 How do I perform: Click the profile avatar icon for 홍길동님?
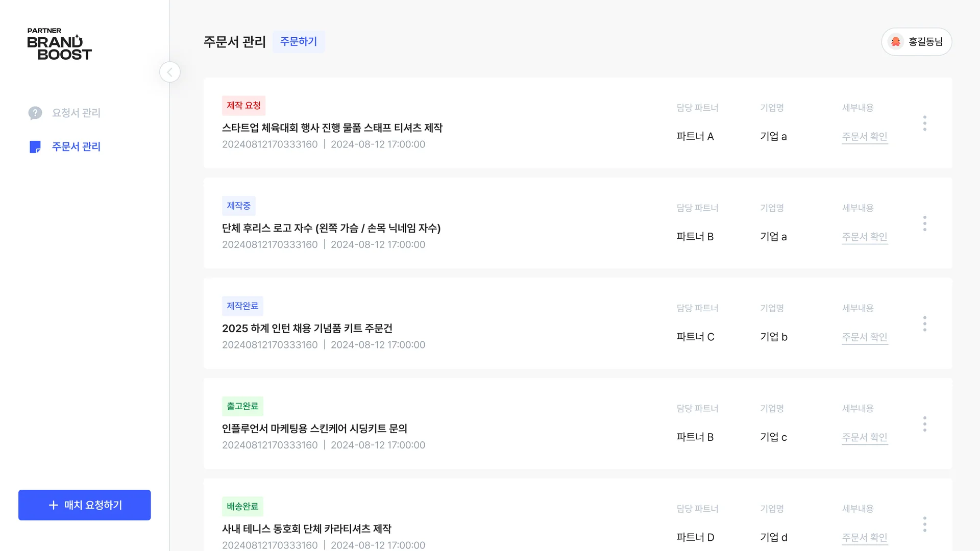point(896,41)
